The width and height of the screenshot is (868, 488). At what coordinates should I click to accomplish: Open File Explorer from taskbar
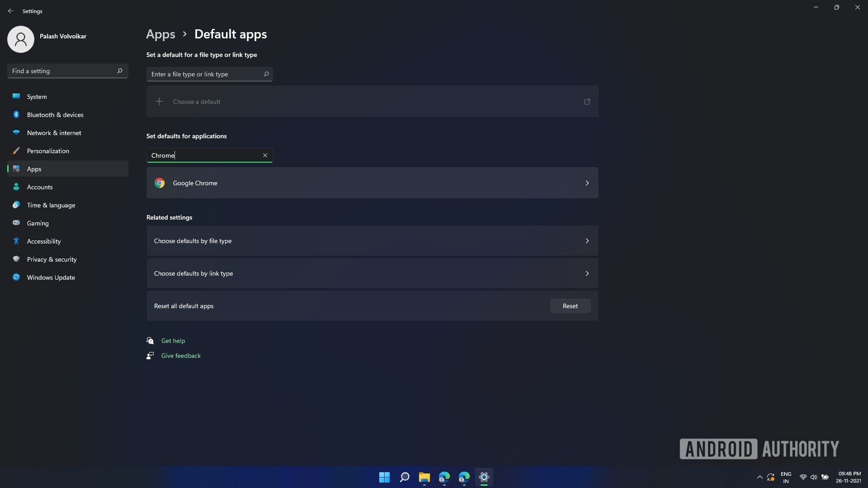click(x=424, y=477)
